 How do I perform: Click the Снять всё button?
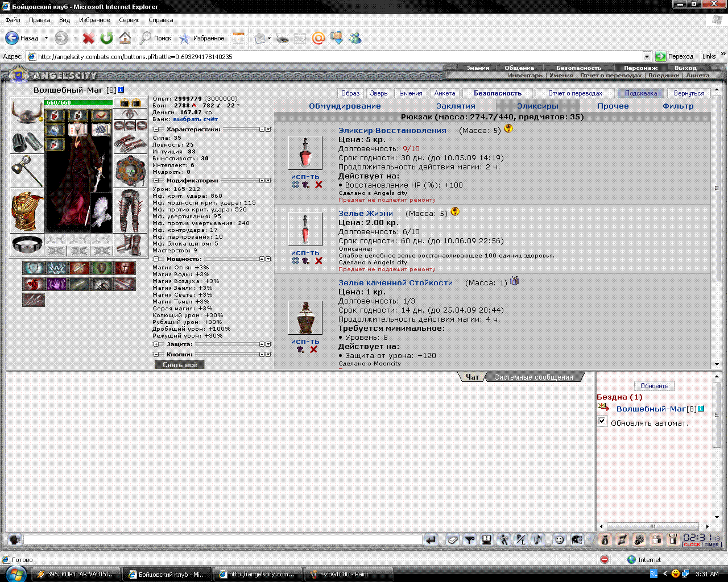[x=180, y=365]
